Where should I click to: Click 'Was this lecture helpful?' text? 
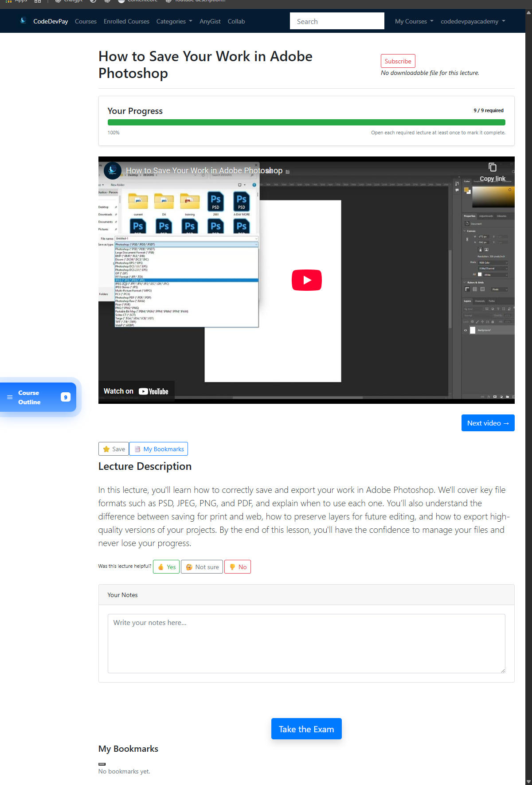[x=125, y=566]
